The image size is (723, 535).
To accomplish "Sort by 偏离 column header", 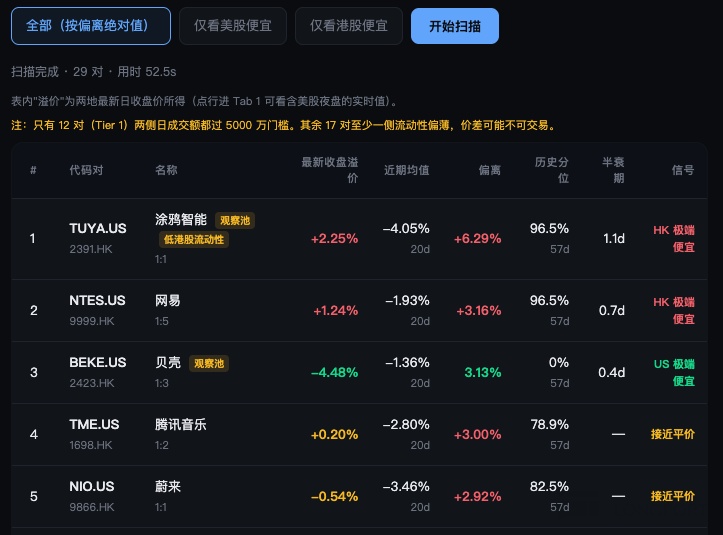I will (489, 170).
